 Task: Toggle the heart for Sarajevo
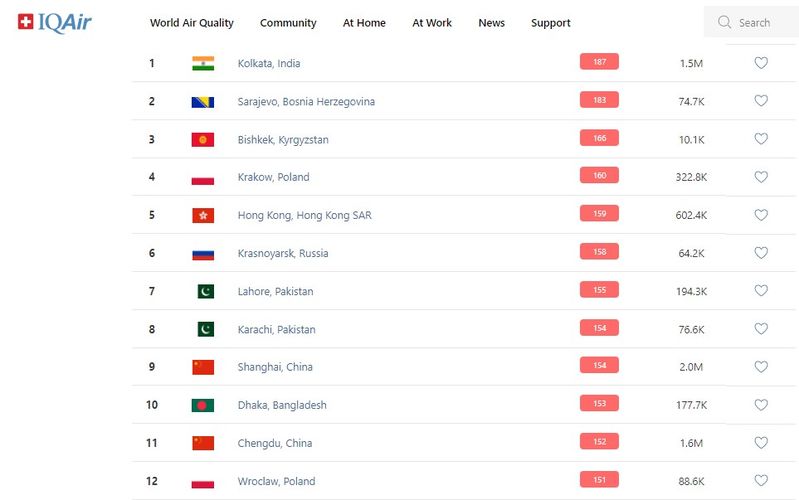(760, 101)
